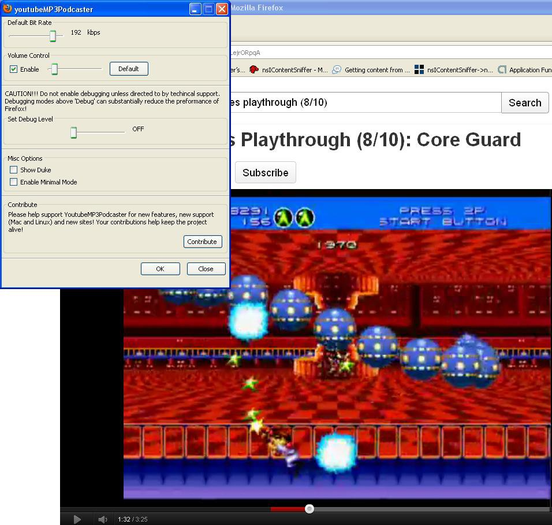
Task: Maximize the youtubeMP3Podcaster window
Action: [x=208, y=9]
